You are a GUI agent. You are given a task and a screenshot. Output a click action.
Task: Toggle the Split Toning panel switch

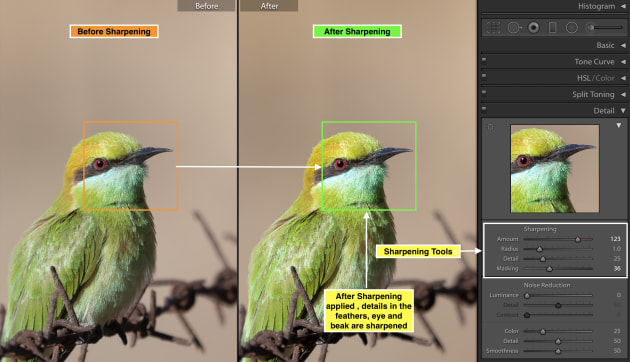click(x=484, y=92)
